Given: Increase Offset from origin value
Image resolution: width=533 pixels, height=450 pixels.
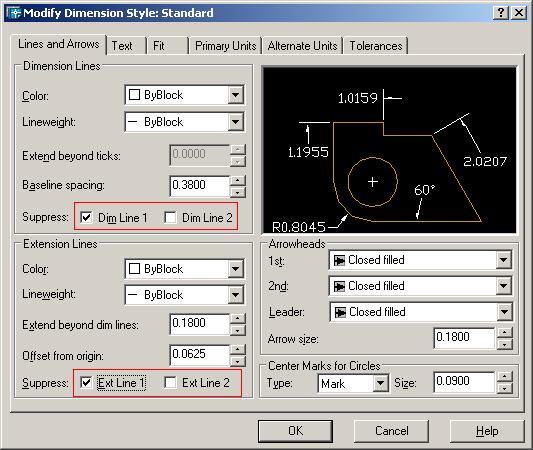Looking at the screenshot, I should 238,349.
